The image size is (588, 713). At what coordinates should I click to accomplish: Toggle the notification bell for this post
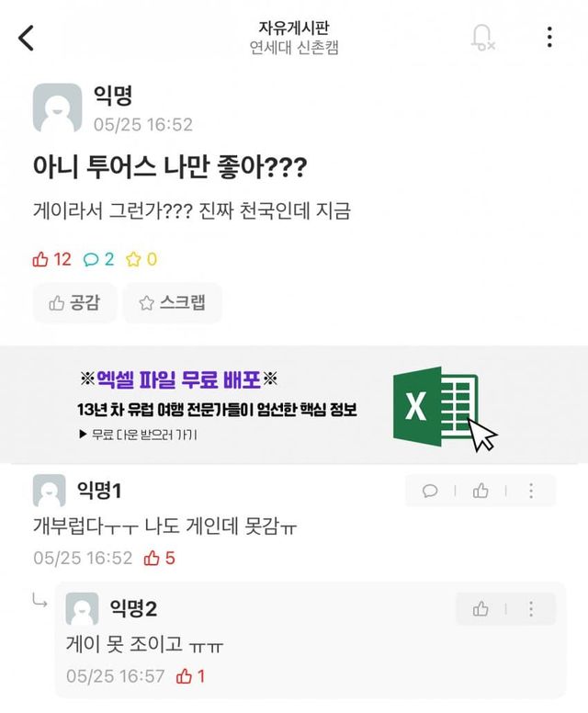pyautogui.click(x=481, y=38)
